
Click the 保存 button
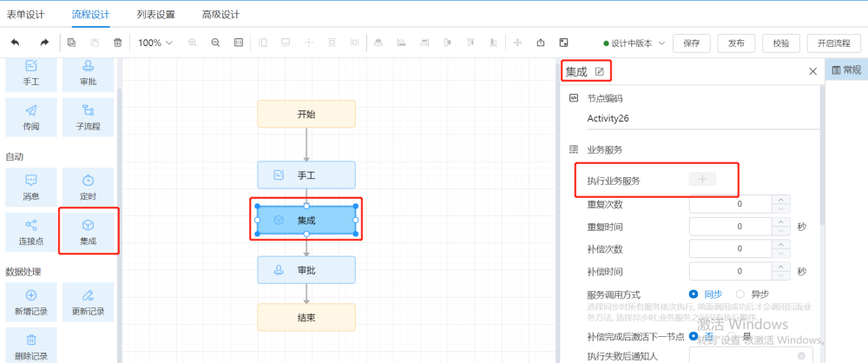tap(691, 43)
